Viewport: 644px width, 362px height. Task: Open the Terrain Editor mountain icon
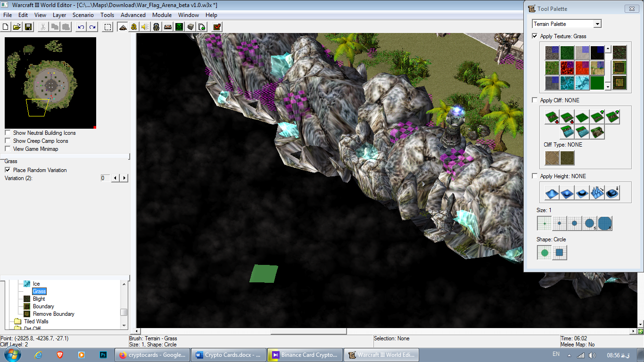click(123, 27)
